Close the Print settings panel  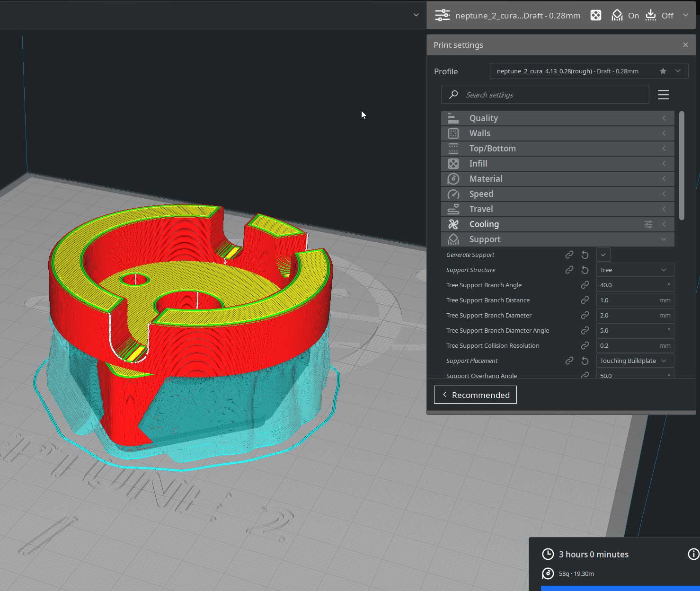pos(685,45)
